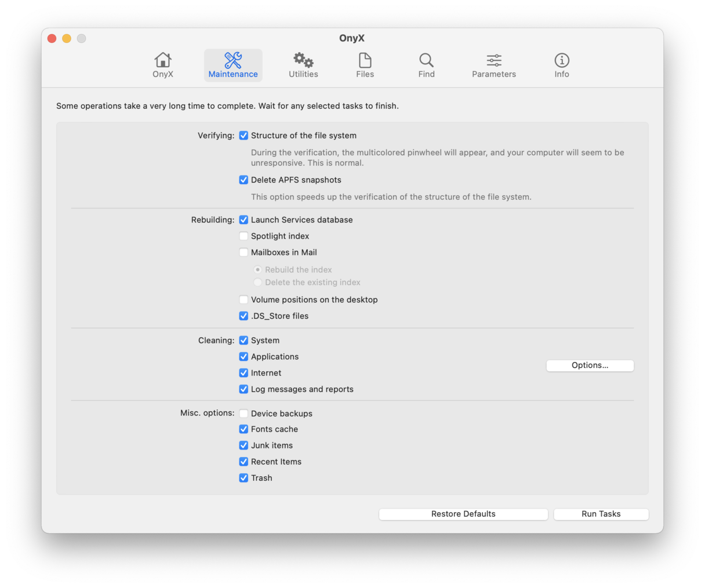Close the OnyX window
Screen dimensions: 705x588
(x=52, y=38)
